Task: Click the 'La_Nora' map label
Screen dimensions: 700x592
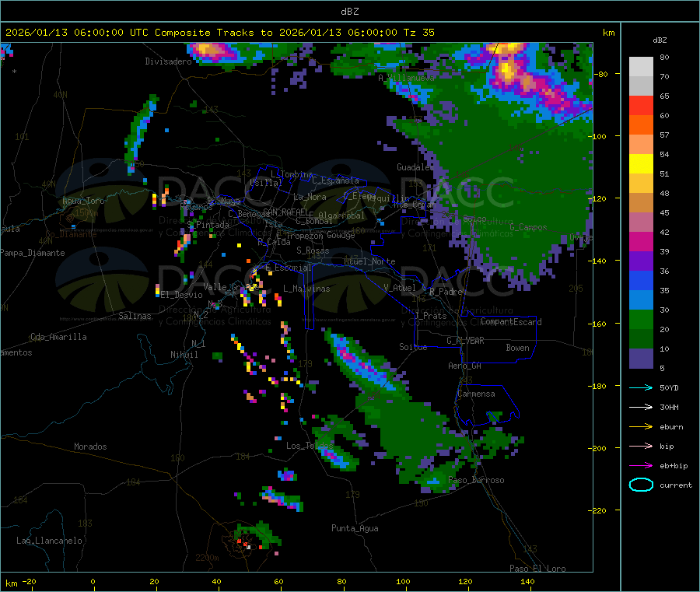Action: 310,197
